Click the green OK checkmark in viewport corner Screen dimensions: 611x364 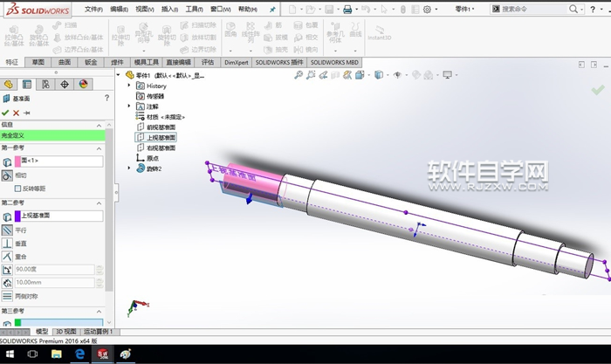(598, 91)
